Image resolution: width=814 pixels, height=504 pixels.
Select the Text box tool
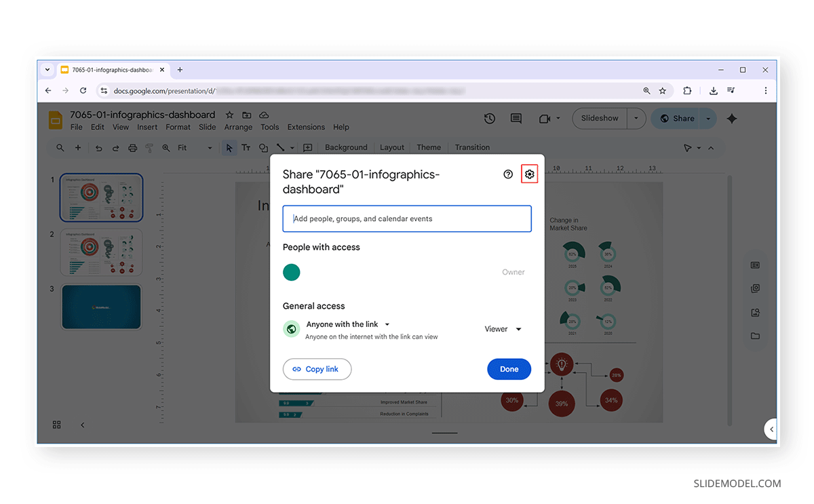[246, 147]
